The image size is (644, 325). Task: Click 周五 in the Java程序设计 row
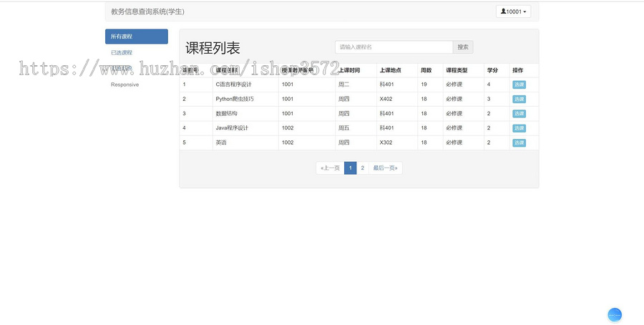coord(343,128)
